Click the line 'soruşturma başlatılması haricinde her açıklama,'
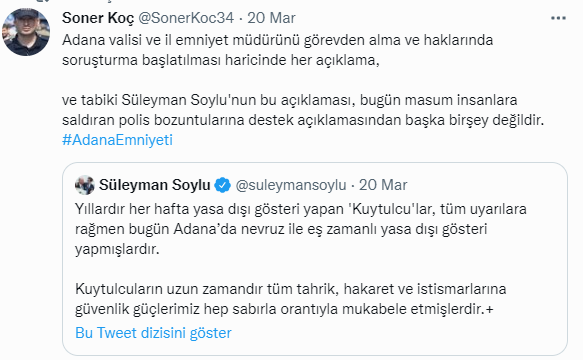The width and height of the screenshot is (583, 360). click(221, 60)
